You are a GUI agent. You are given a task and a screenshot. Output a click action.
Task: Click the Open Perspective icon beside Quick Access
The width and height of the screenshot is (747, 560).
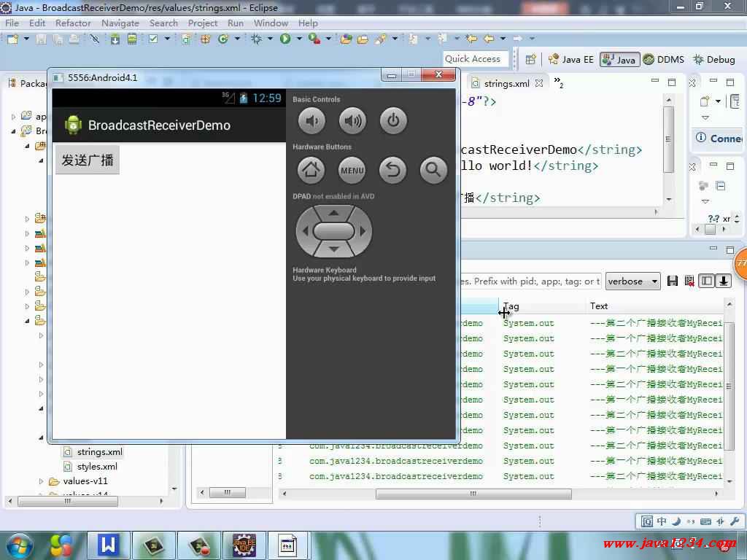[x=531, y=60]
